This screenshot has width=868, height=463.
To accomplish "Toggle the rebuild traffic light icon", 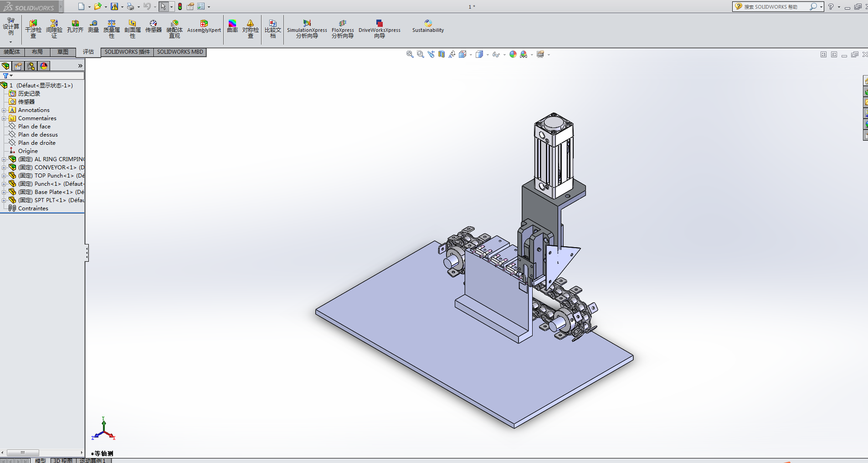I will tap(180, 6).
